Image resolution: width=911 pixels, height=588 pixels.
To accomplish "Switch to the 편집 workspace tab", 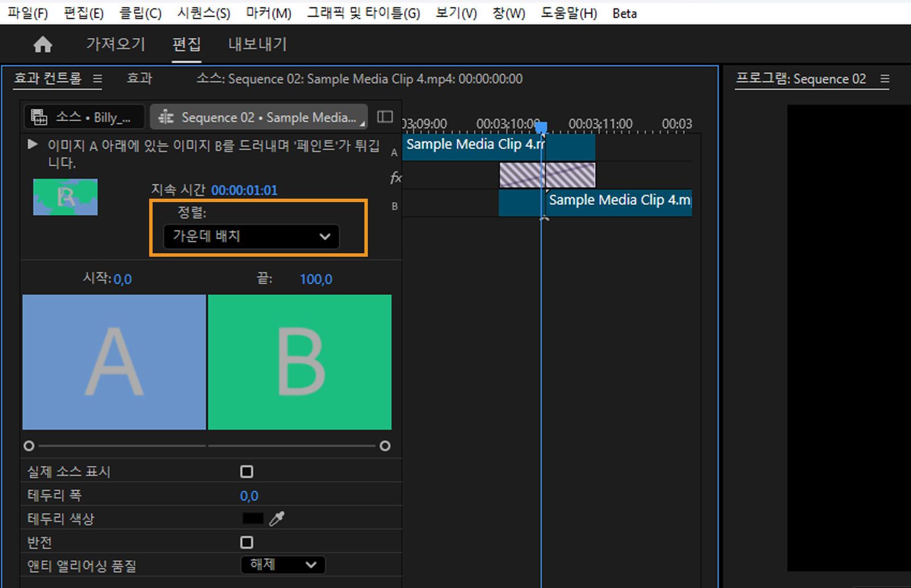I will point(187,44).
